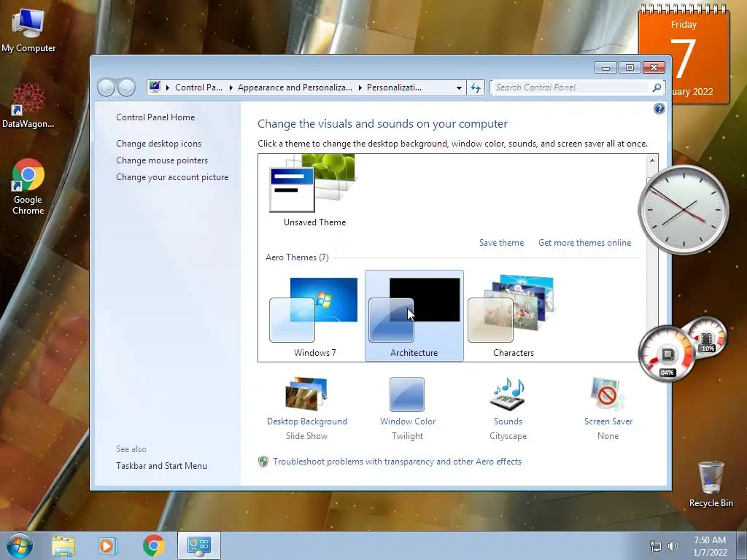Minimize the Personalization window
The image size is (747, 560).
605,68
